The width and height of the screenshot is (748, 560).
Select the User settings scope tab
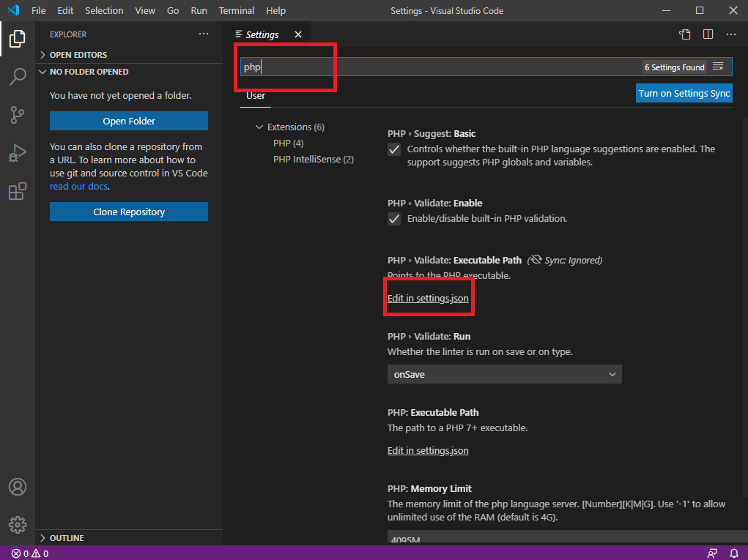click(x=256, y=96)
